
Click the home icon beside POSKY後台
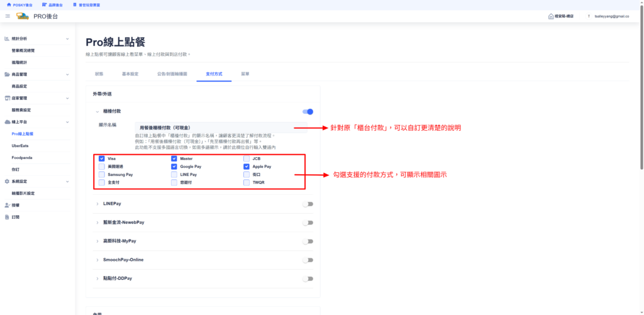9,4
